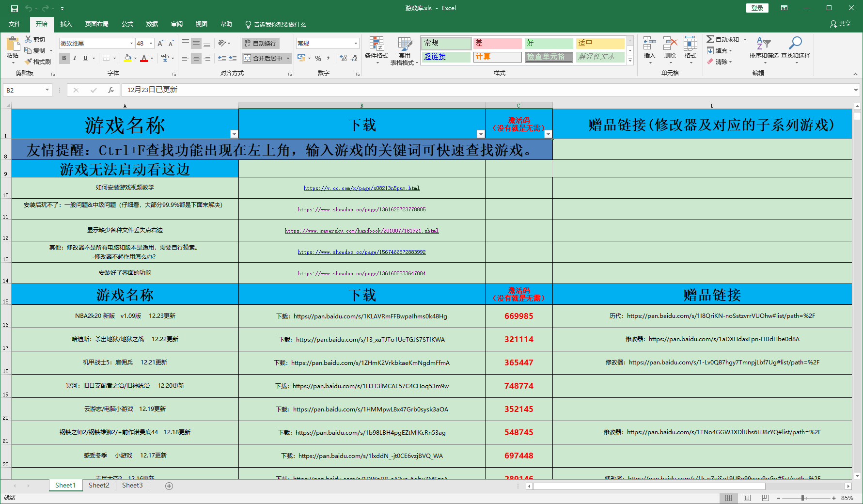Toggle Italic formatting
This screenshot has width=863, height=504.
(x=75, y=58)
